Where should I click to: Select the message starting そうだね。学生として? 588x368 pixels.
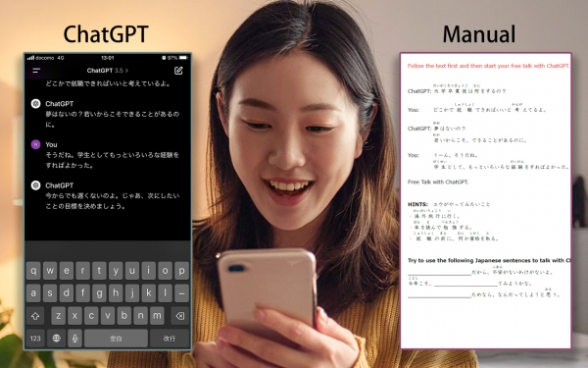112,160
